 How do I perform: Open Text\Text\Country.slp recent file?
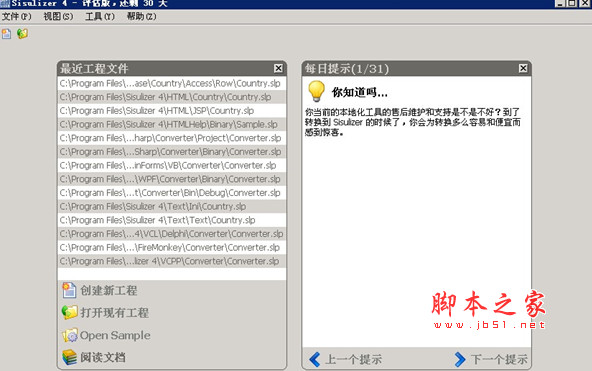coord(172,220)
